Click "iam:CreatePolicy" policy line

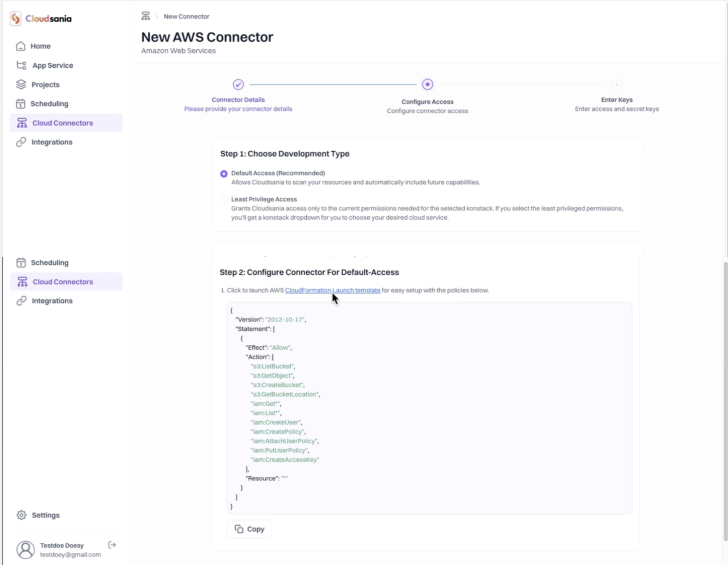(x=278, y=432)
